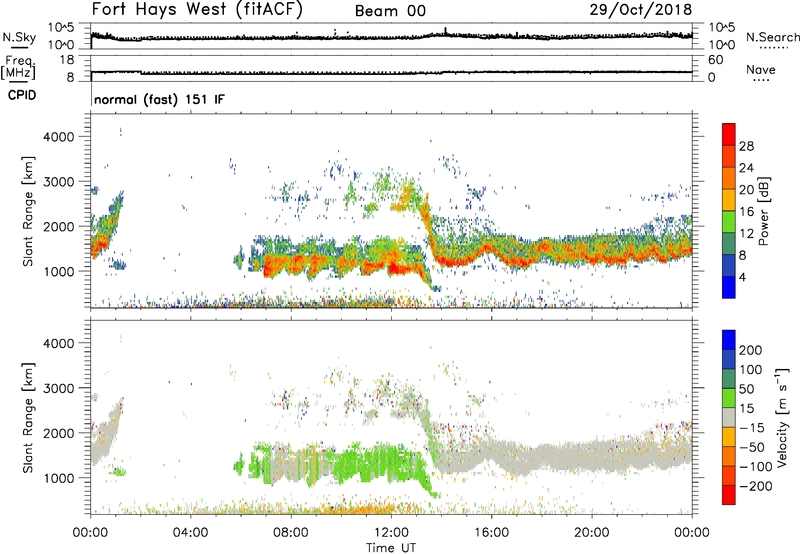Viewport: 800px width, 554px height.
Task: Click the title text "Fort Hays West (fitACF)"
Action: tap(196, 9)
